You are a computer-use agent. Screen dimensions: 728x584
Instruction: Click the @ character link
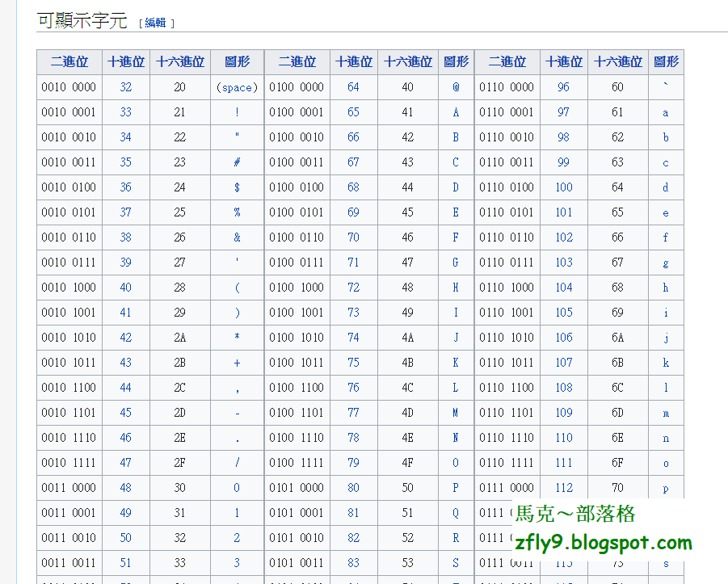click(455, 86)
